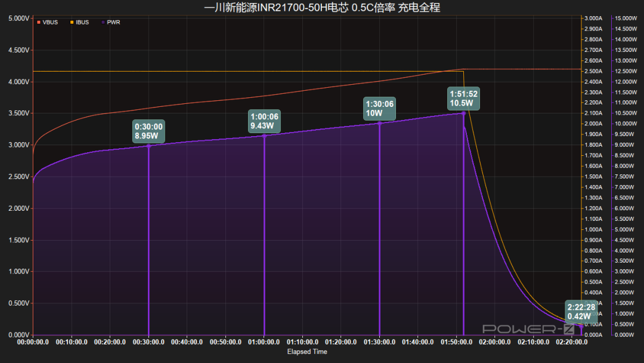The height and width of the screenshot is (363, 644).
Task: Click the 3.000A current axis label
Action: tap(593, 19)
